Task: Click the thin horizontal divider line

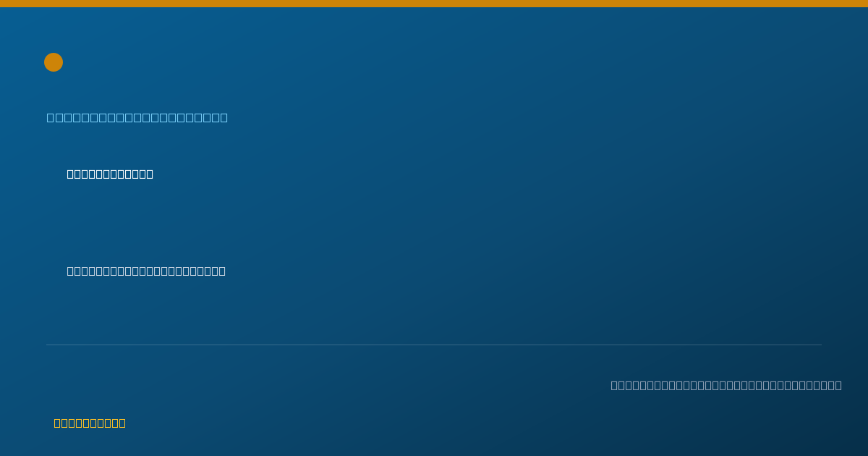Action: coord(434,345)
